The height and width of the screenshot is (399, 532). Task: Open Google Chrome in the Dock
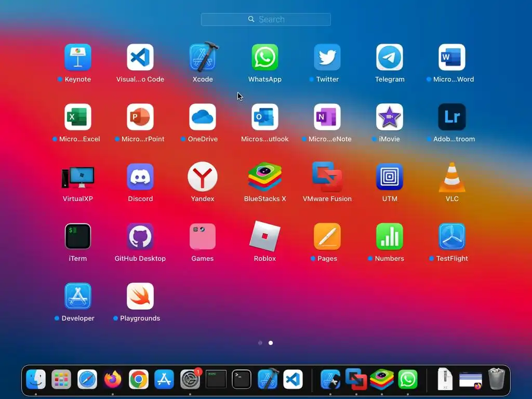click(x=138, y=379)
